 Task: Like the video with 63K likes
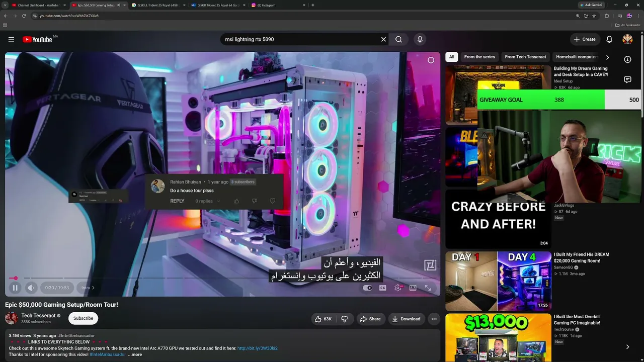pyautogui.click(x=323, y=319)
